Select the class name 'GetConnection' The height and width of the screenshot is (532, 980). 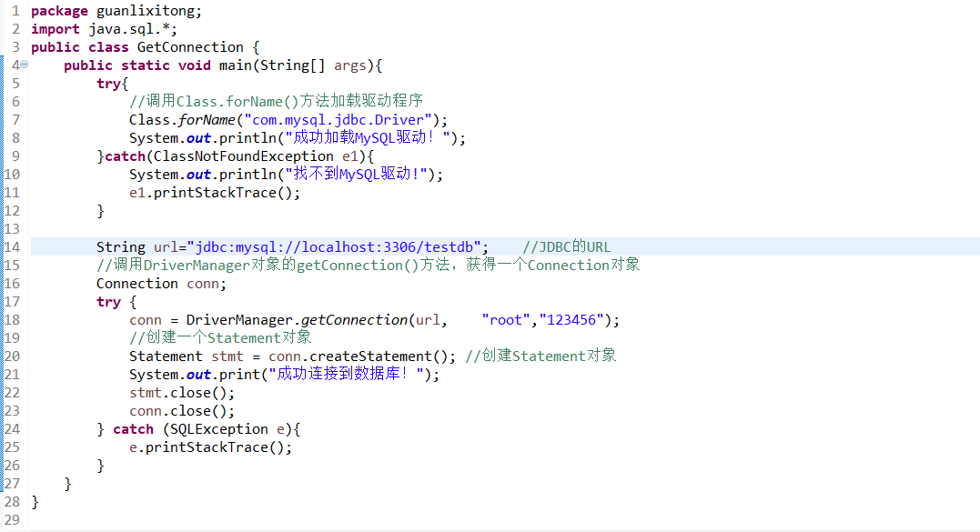pos(190,47)
